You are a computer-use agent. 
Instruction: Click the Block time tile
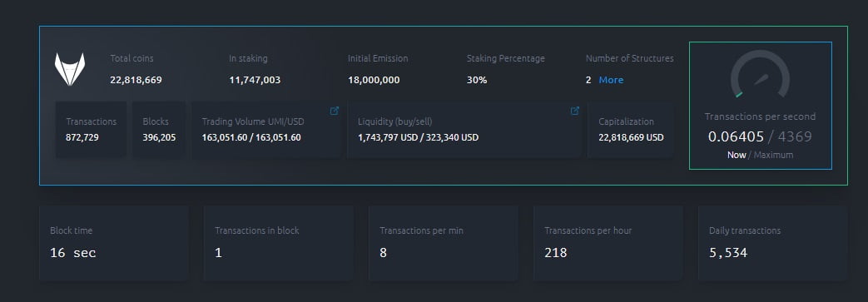pos(114,244)
